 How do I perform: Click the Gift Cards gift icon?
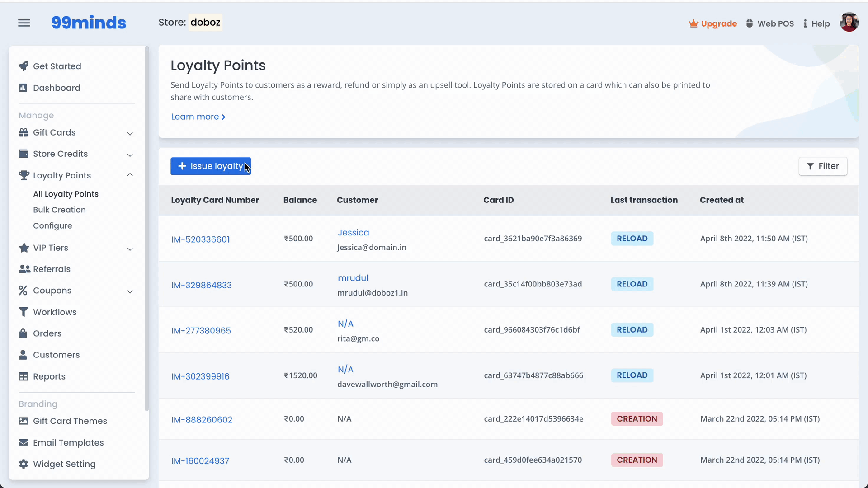click(x=24, y=132)
